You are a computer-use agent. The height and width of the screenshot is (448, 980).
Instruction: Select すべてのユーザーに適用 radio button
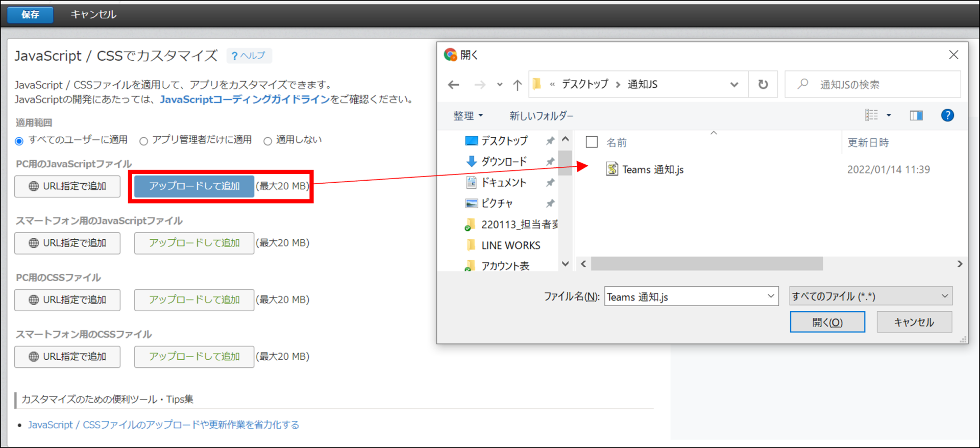click(x=19, y=141)
